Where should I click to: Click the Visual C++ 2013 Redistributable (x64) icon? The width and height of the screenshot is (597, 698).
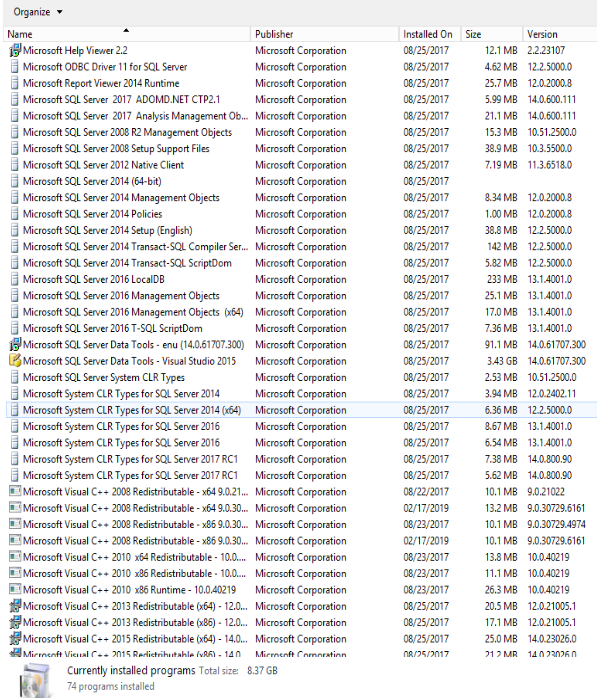pos(15,606)
